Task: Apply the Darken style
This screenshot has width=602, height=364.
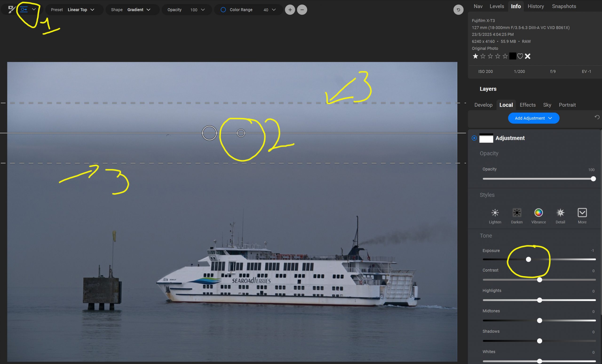Action: [516, 213]
